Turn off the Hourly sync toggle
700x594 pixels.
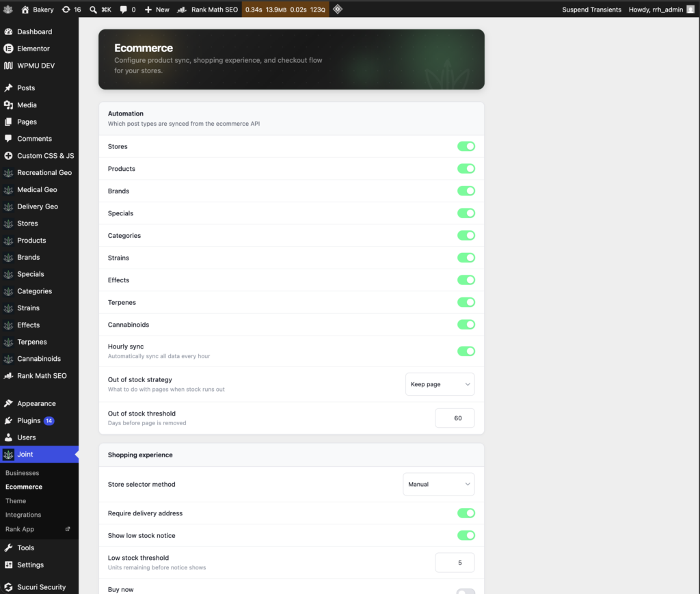pos(466,351)
